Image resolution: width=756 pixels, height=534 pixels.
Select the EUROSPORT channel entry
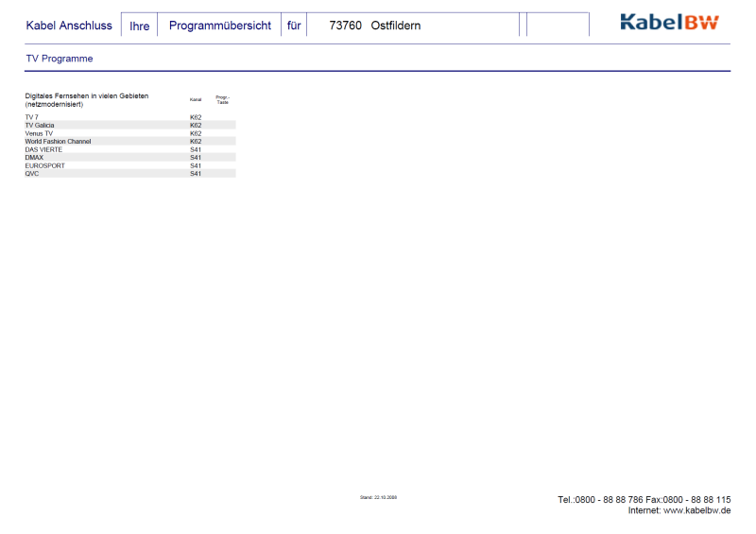44,165
